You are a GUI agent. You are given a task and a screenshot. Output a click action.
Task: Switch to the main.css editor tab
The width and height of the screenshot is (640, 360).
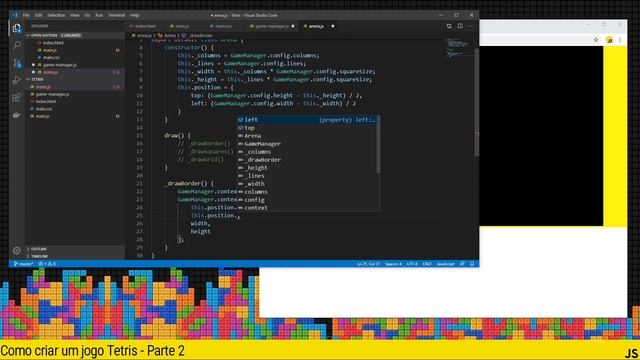223,26
